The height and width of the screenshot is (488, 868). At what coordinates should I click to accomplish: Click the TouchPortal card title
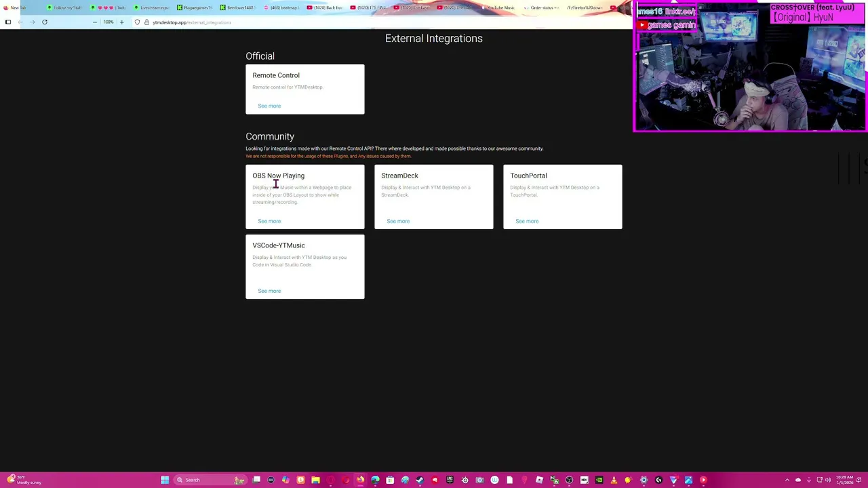528,176
